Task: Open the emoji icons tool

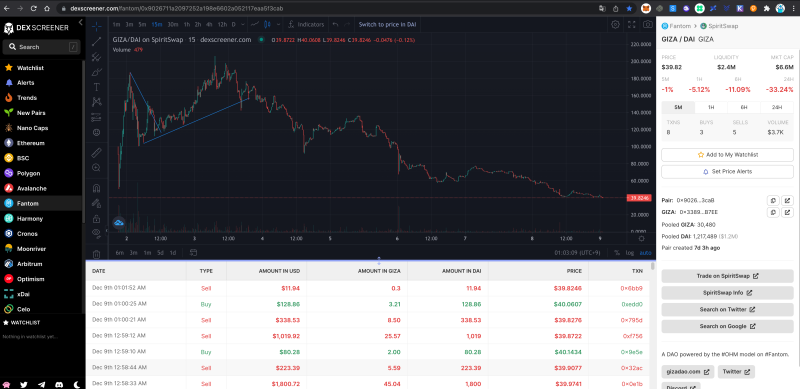Action: pos(96,132)
